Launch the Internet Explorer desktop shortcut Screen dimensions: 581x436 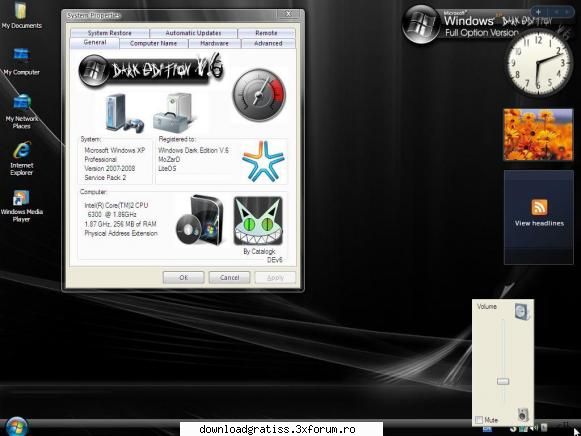tap(21, 158)
